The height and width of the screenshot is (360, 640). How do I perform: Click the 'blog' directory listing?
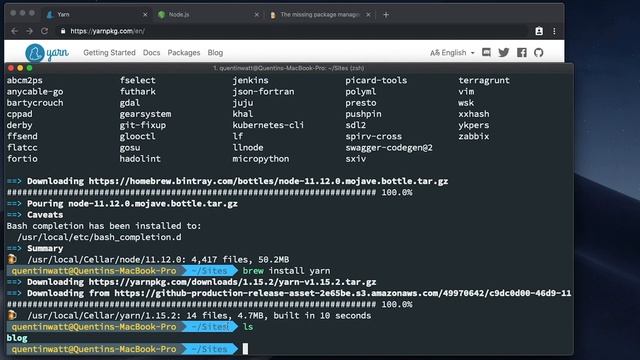[17, 338]
